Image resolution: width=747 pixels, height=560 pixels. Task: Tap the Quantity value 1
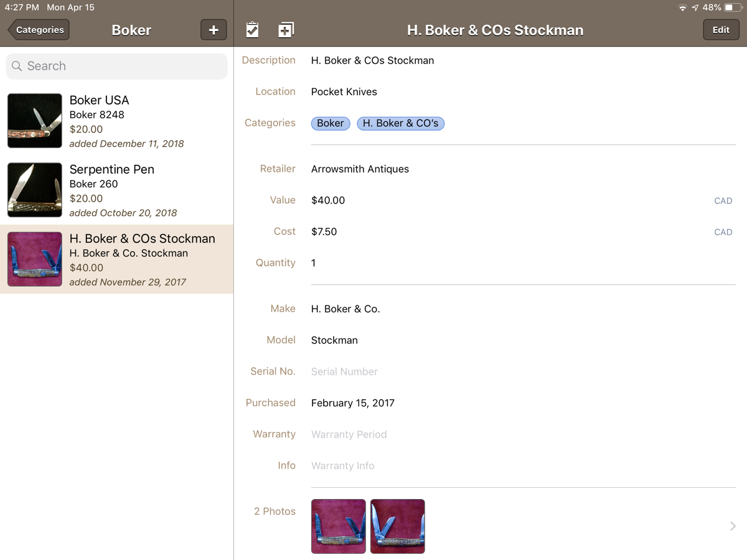314,263
